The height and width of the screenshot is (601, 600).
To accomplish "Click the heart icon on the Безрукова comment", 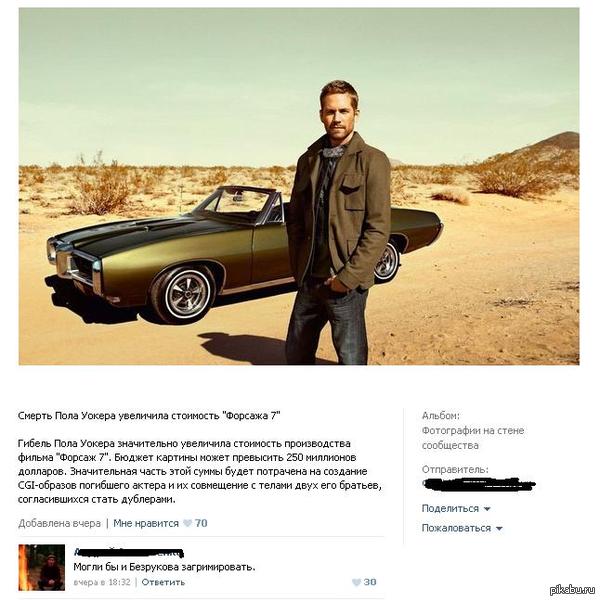I will (357, 582).
